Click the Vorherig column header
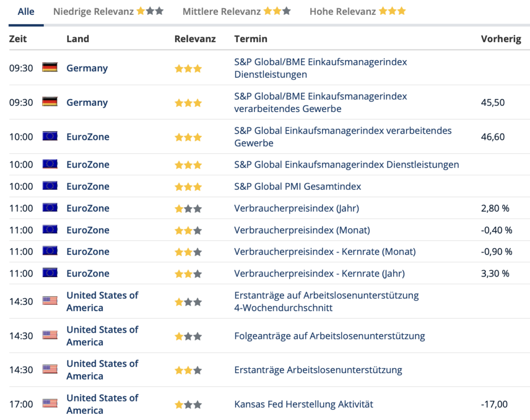 click(x=501, y=39)
